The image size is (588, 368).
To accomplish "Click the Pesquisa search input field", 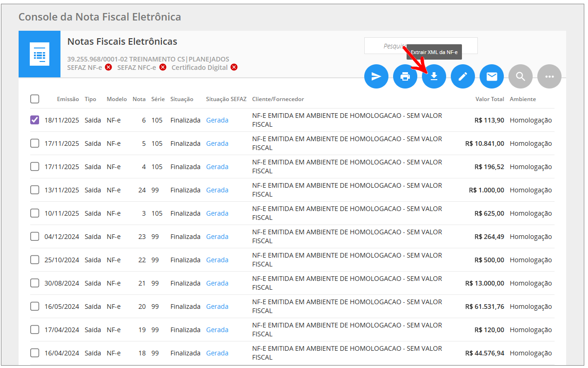I will 421,46.
